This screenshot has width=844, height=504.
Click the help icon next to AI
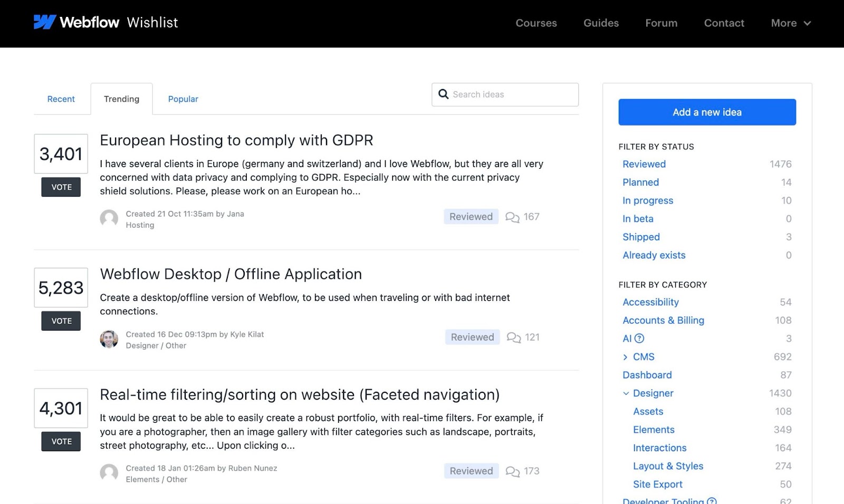coord(639,338)
